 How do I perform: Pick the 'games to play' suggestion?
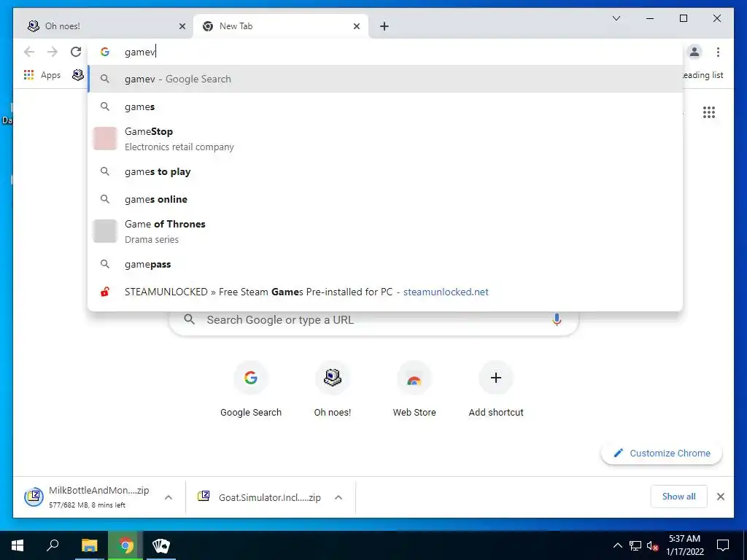385,171
